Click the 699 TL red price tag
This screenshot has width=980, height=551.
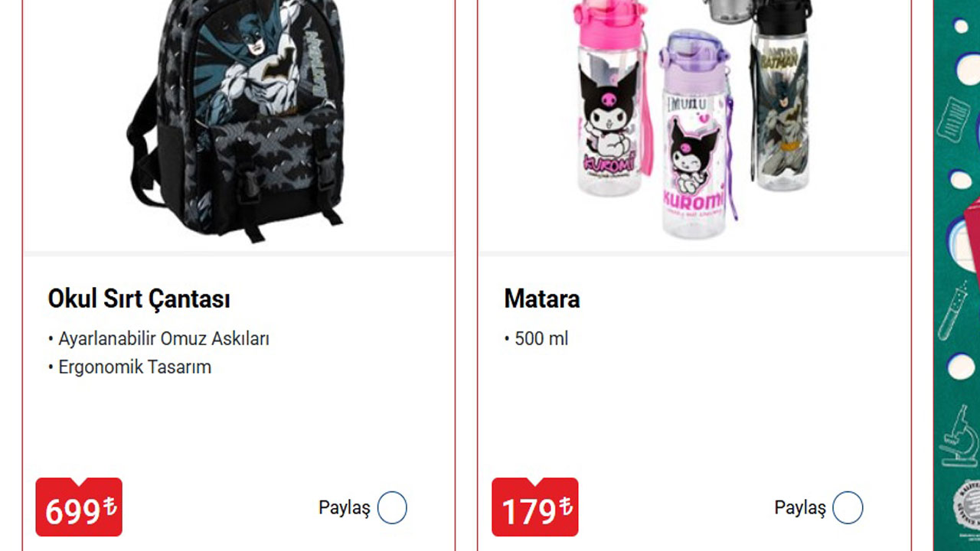(x=79, y=507)
